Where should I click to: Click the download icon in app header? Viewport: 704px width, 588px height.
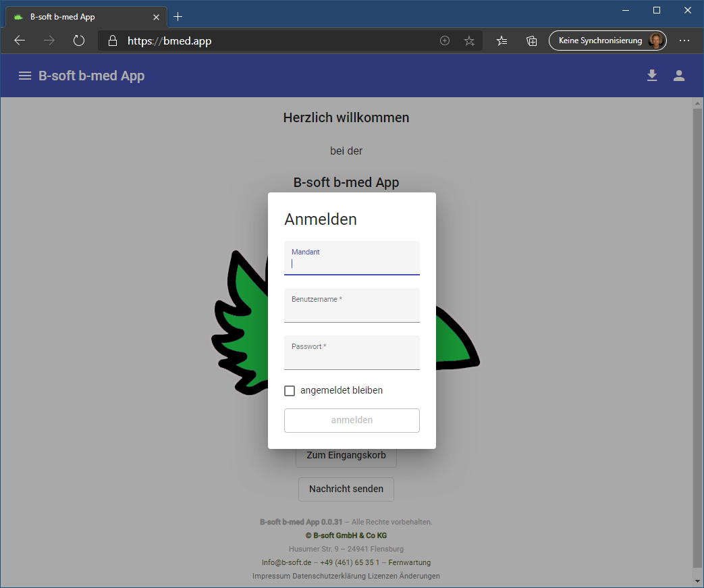[x=652, y=76]
